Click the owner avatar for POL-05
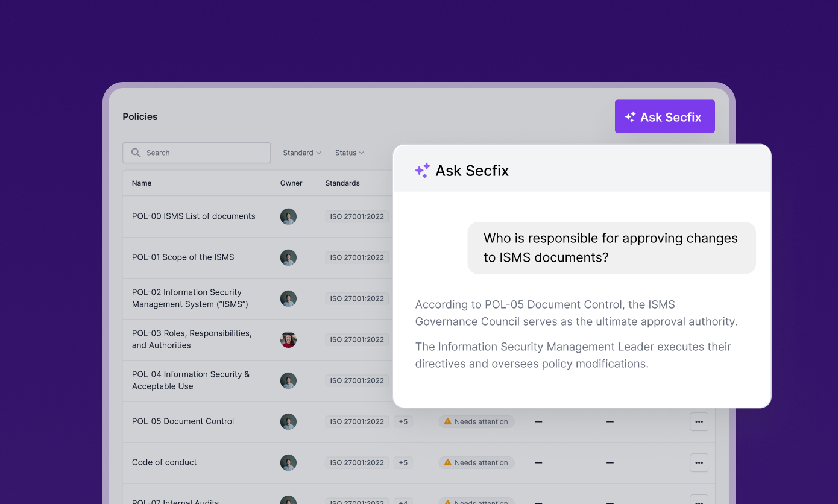Screen dimensions: 838x504 288,421
